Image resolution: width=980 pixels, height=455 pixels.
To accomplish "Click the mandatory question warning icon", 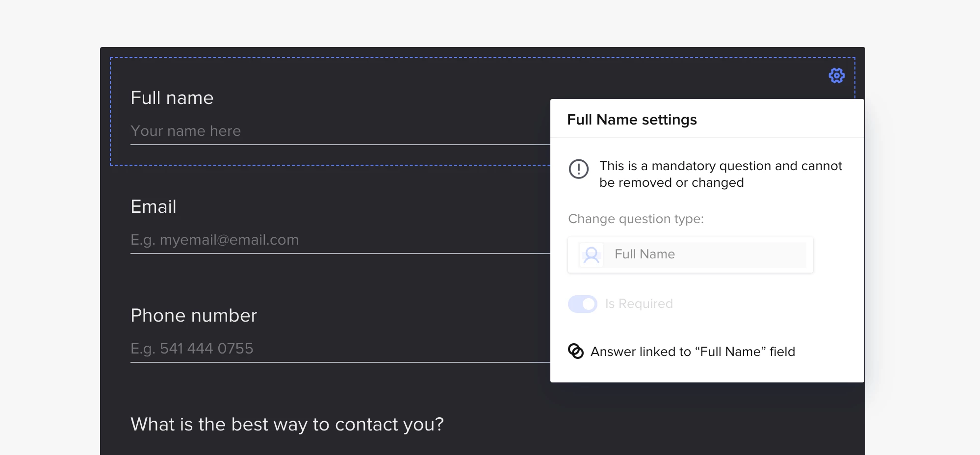I will click(578, 169).
